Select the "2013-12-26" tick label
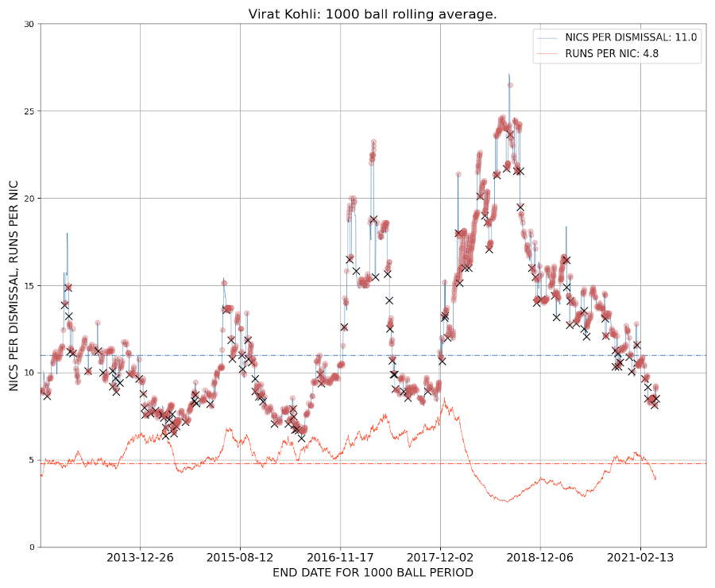Image resolution: width=715 pixels, height=588 pixels. [x=141, y=557]
